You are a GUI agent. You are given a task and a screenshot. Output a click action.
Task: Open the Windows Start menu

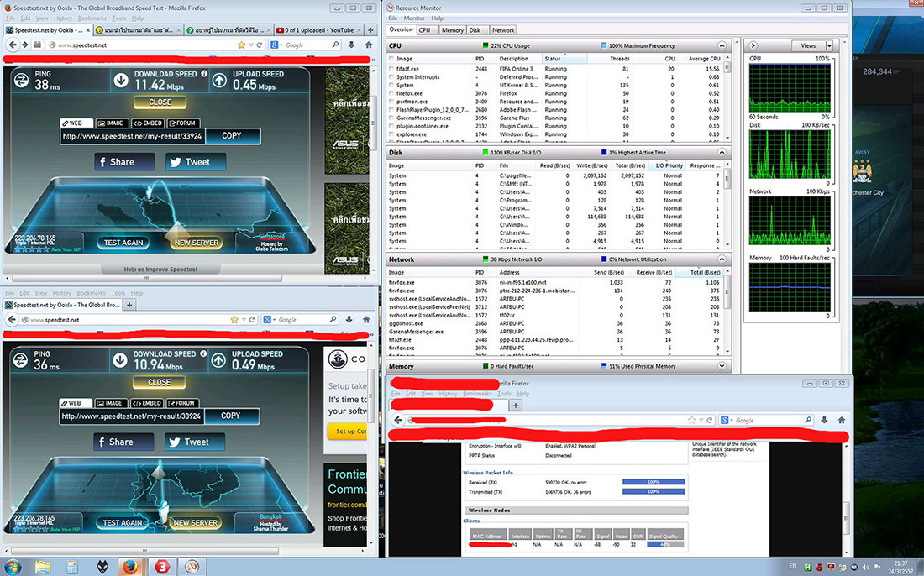pyautogui.click(x=12, y=567)
